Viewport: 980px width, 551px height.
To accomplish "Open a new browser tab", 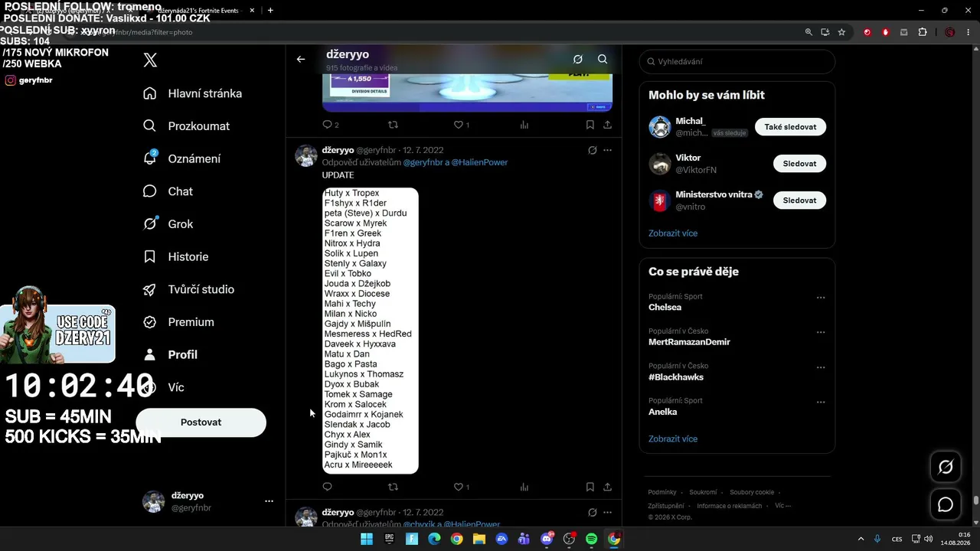I will (x=270, y=11).
